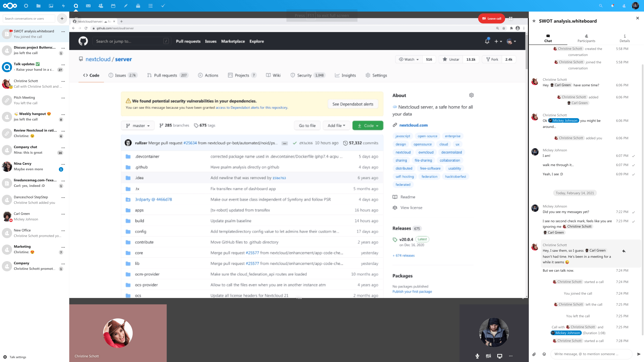This screenshot has width=644, height=362.
Task: Open unified search magnifier in Nextcloud header
Action: click(601, 6)
